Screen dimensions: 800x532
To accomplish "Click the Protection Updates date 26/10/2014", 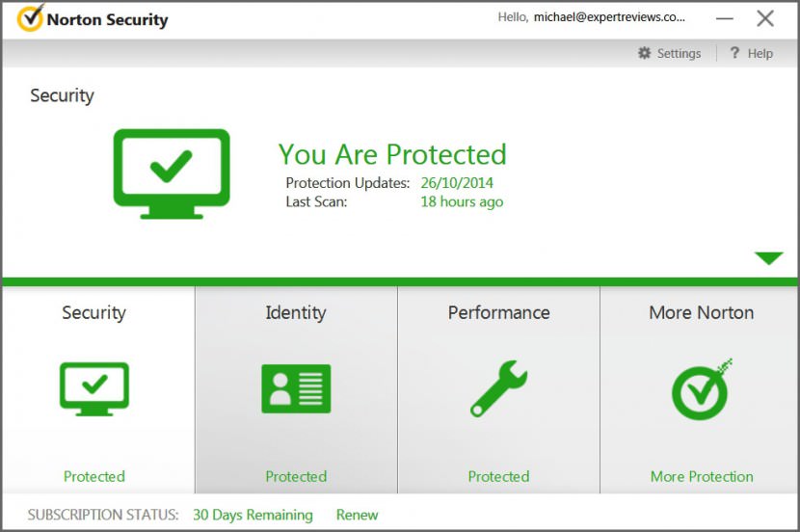I will point(457,182).
